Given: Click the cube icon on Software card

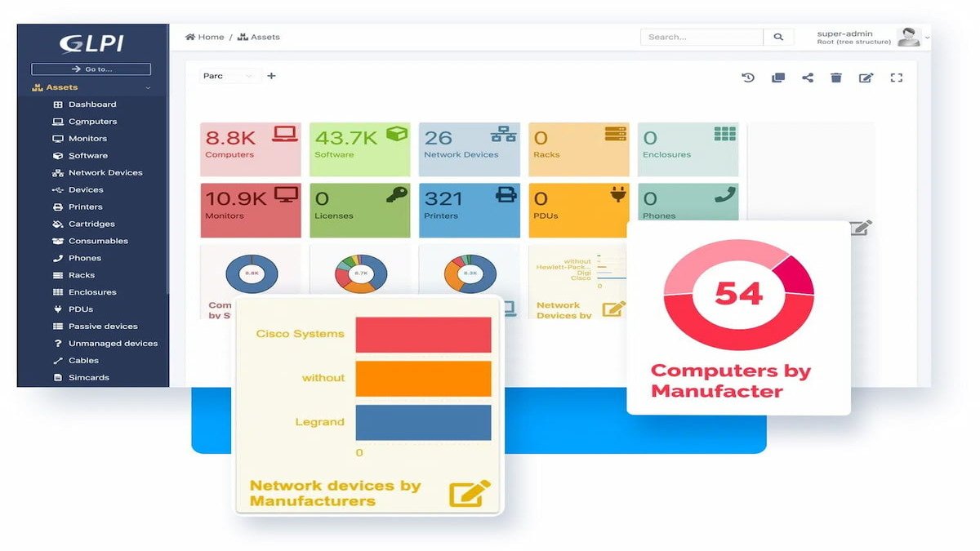Looking at the screenshot, I should [x=397, y=134].
